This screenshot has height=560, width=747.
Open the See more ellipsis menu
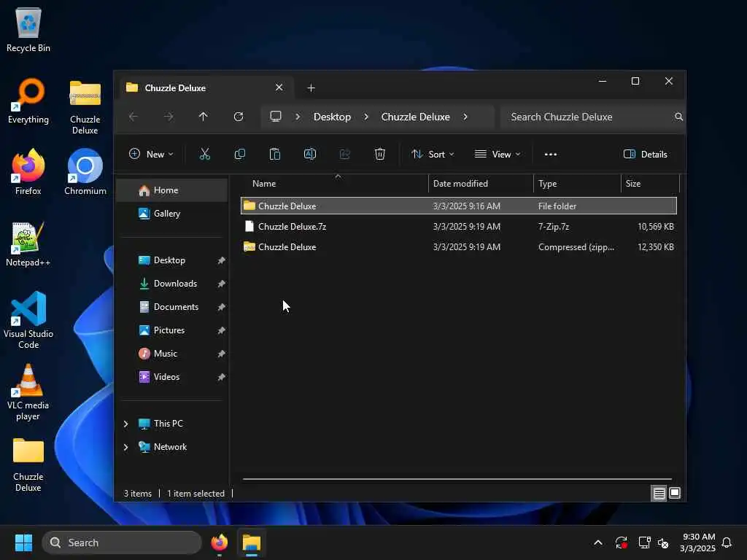point(550,155)
